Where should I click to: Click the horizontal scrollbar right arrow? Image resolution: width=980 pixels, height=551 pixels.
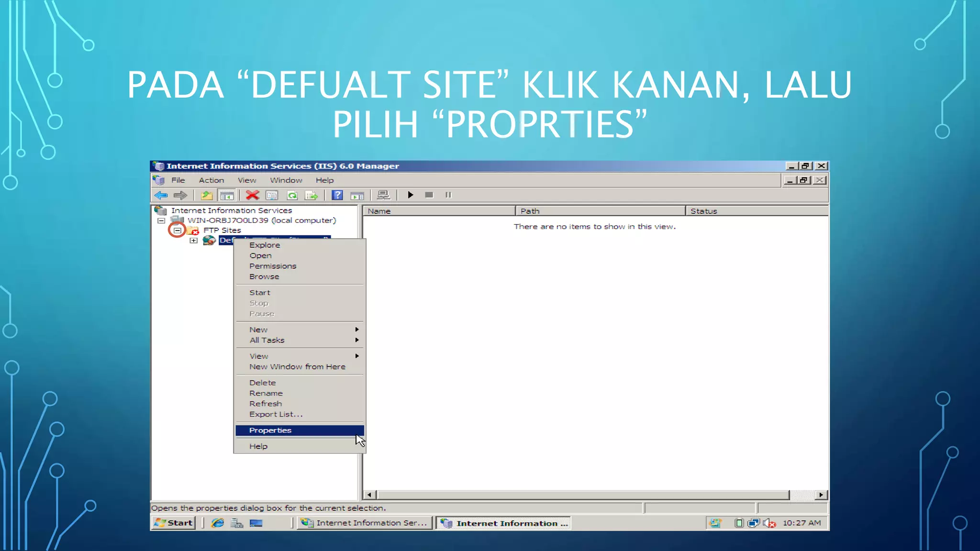point(821,495)
